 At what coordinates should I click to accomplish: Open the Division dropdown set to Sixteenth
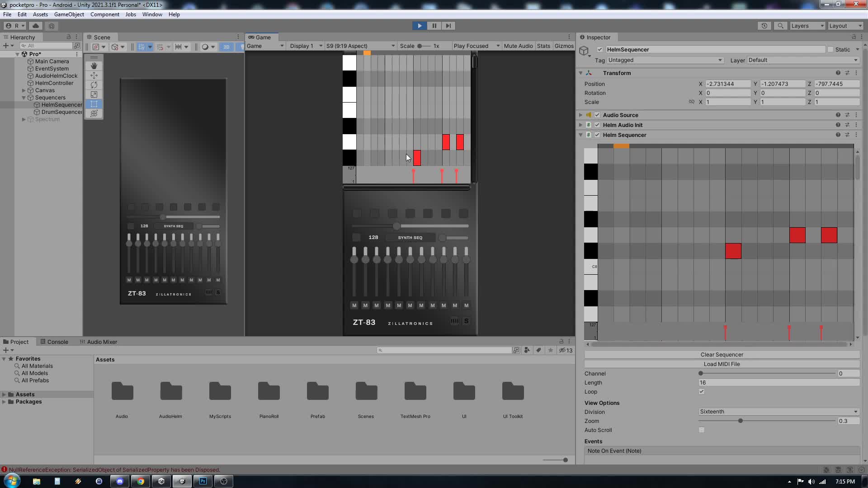(x=777, y=412)
